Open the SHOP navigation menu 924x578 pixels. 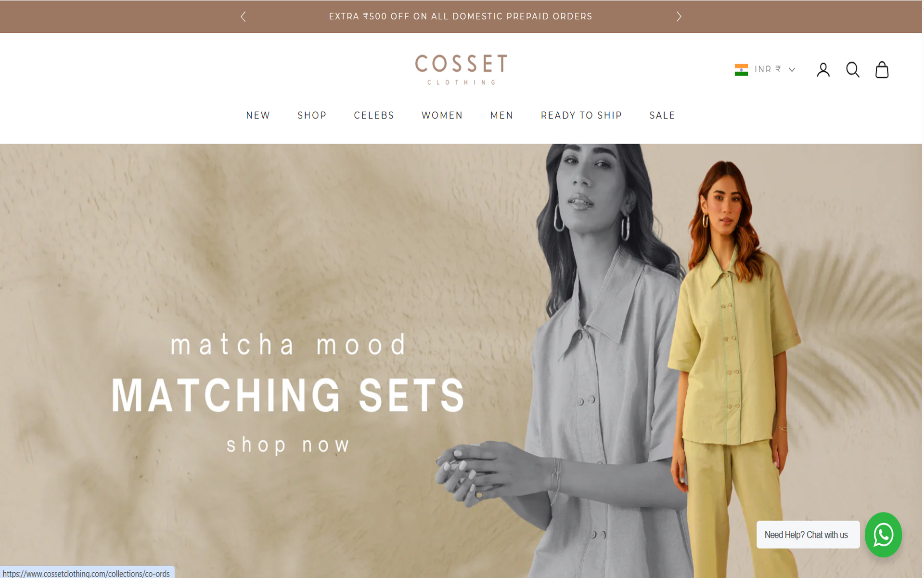coord(312,116)
